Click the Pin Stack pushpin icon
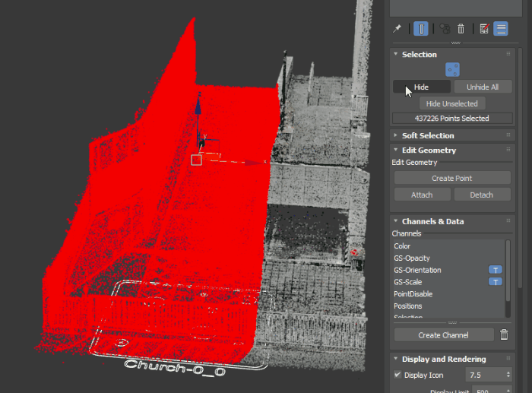The image size is (532, 393). [397, 29]
